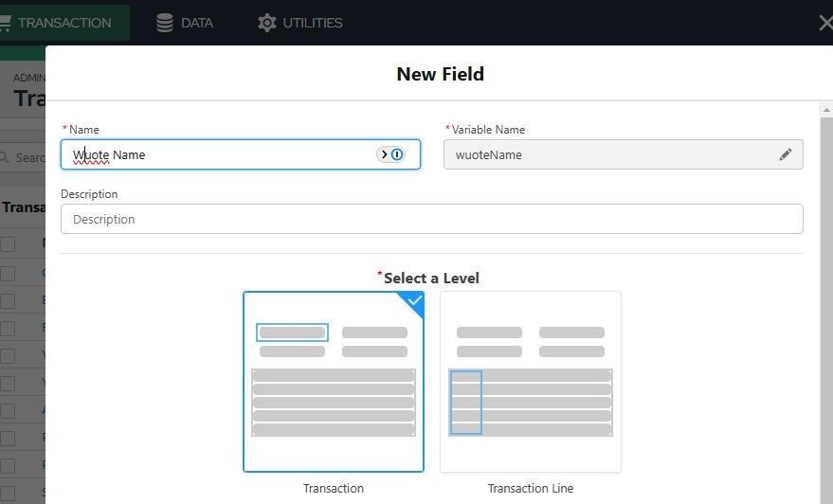Click the Transaction label below the level card
The image size is (833, 504).
coord(334,488)
